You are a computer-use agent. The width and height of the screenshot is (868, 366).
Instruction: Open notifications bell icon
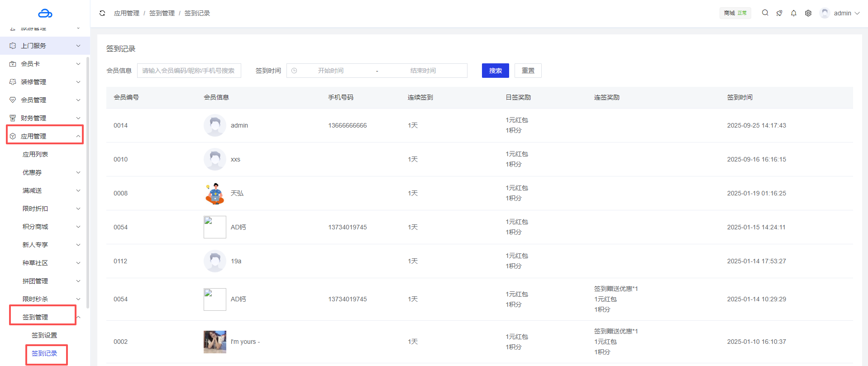coord(794,13)
